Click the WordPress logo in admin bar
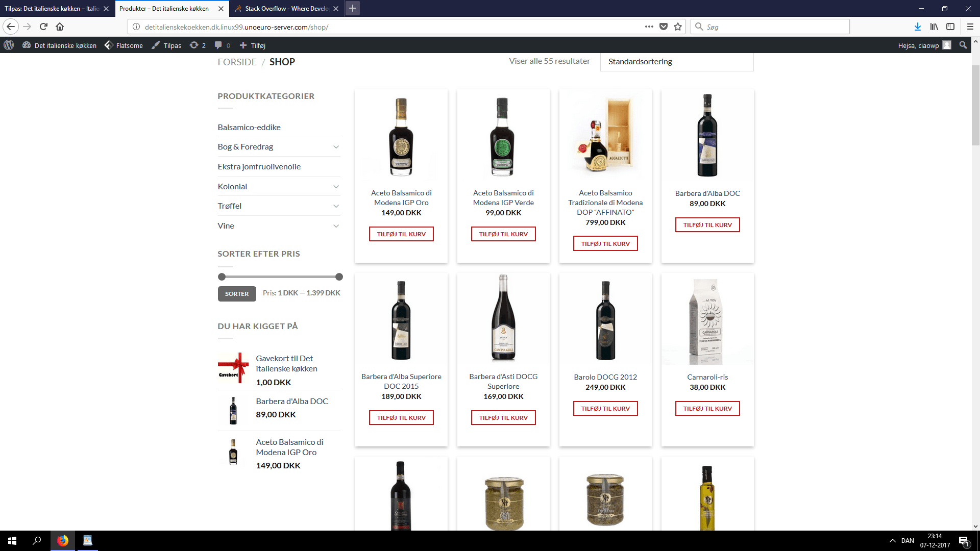 click(x=9, y=45)
